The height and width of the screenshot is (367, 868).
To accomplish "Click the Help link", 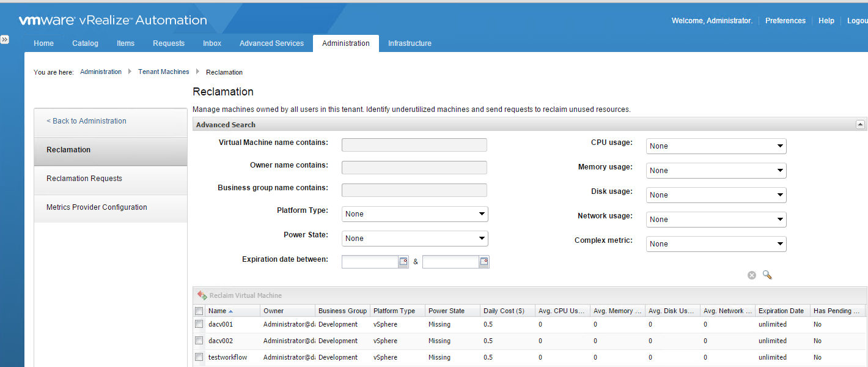I will 826,21.
